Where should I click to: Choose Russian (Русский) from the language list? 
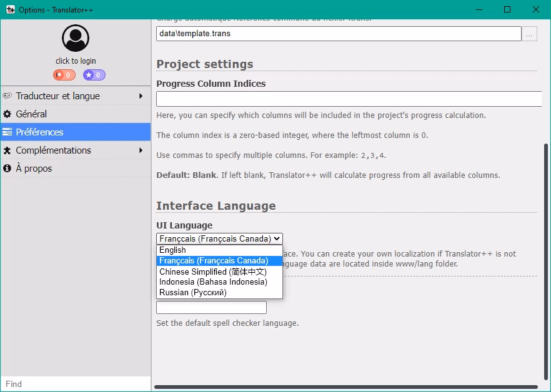(x=219, y=293)
